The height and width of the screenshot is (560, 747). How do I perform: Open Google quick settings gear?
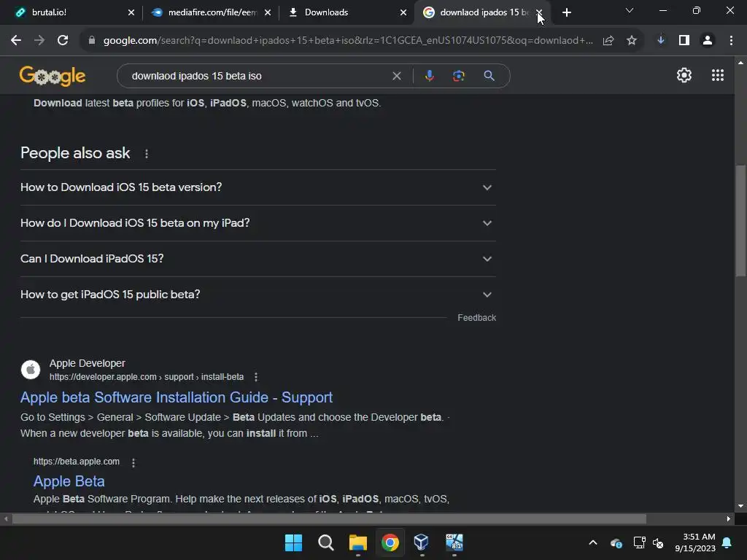(x=684, y=75)
